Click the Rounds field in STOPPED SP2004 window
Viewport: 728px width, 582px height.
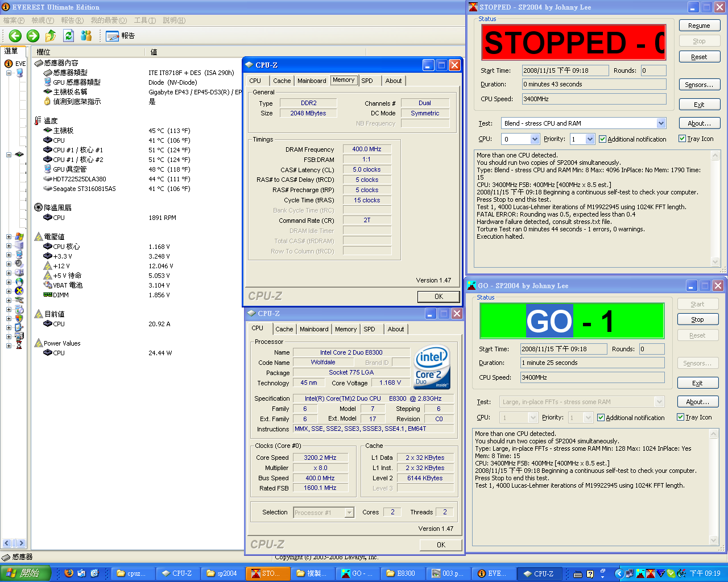click(x=653, y=70)
